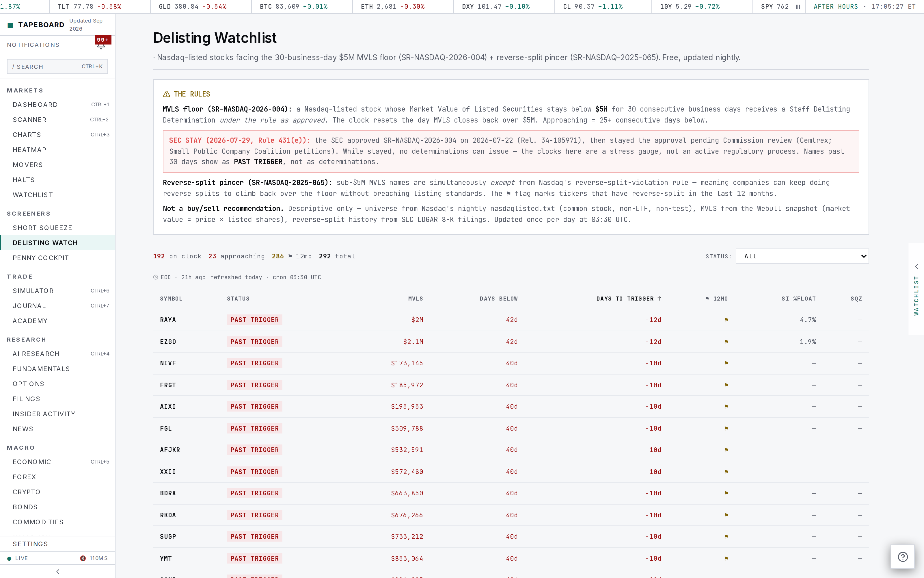Click the LIVE status indicator

tap(18, 559)
